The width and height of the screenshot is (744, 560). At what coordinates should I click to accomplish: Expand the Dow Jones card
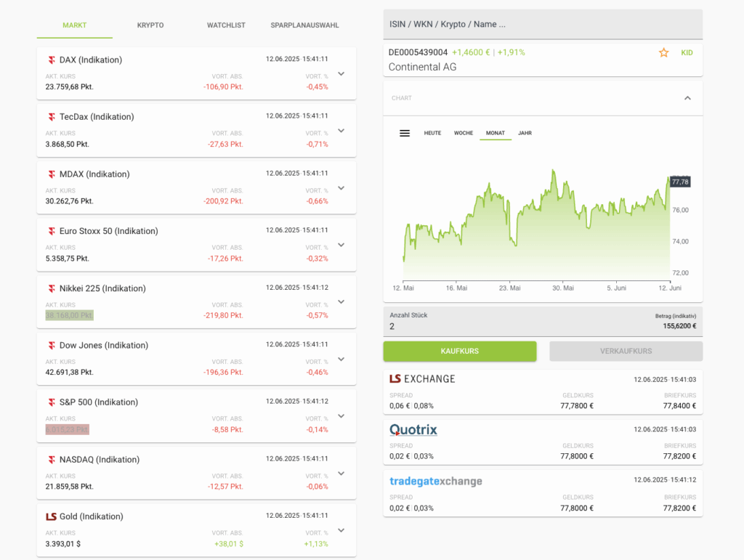(x=341, y=360)
